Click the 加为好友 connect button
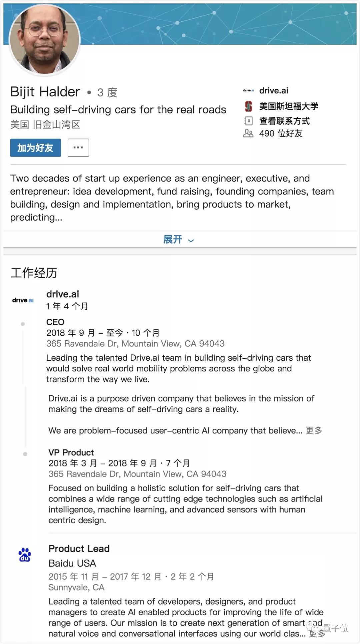The height and width of the screenshot is (644, 360). pos(35,148)
